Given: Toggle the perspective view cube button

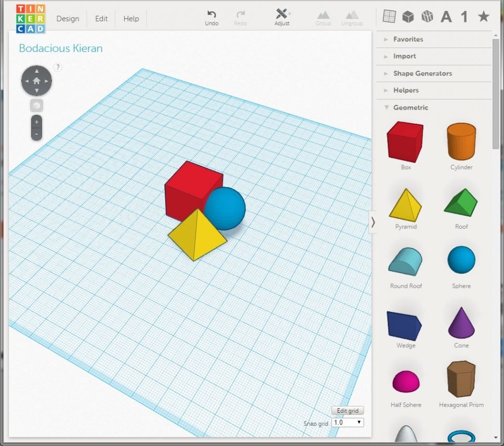Looking at the screenshot, I should 36,106.
